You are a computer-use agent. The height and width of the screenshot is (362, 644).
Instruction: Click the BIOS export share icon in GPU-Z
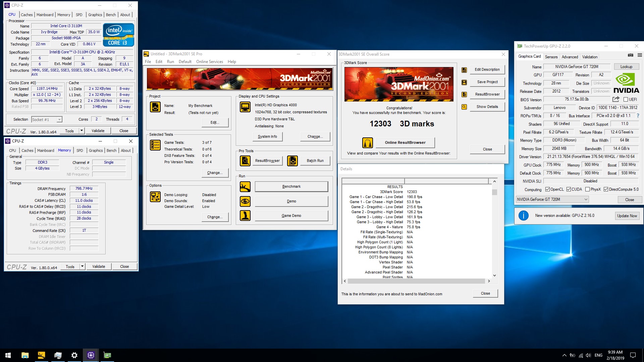[x=616, y=99]
